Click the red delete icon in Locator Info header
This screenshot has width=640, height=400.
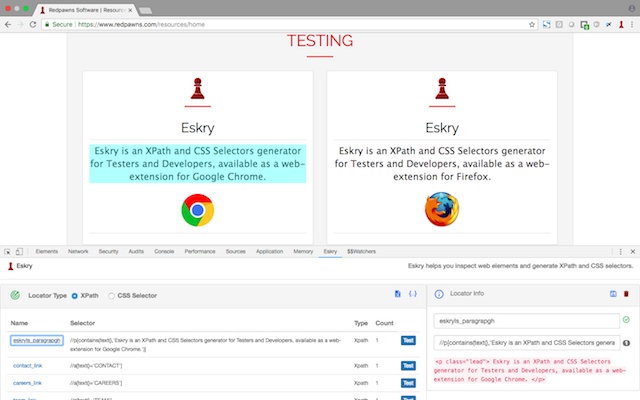click(626, 294)
